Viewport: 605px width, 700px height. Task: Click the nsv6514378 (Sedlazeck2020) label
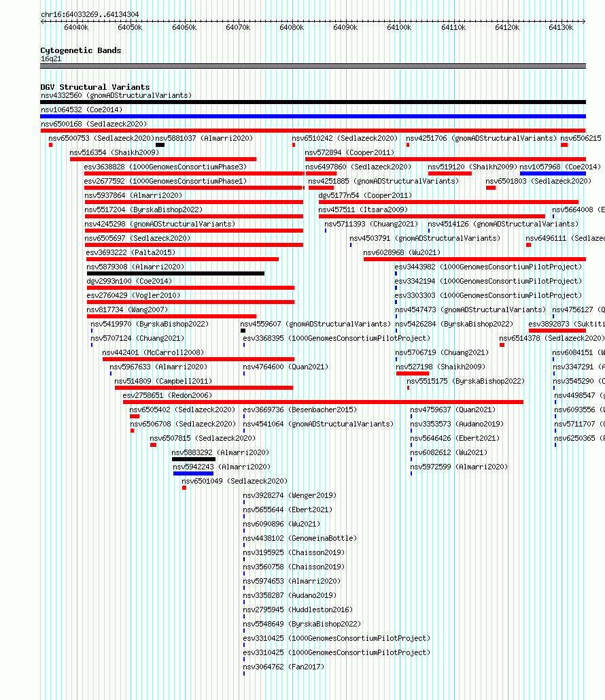tap(552, 338)
